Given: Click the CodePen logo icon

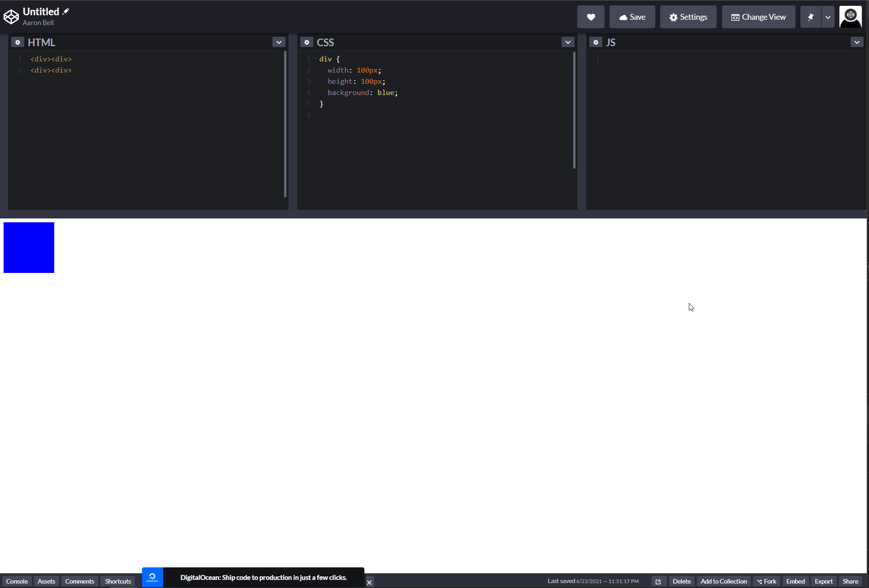Looking at the screenshot, I should 11,17.
